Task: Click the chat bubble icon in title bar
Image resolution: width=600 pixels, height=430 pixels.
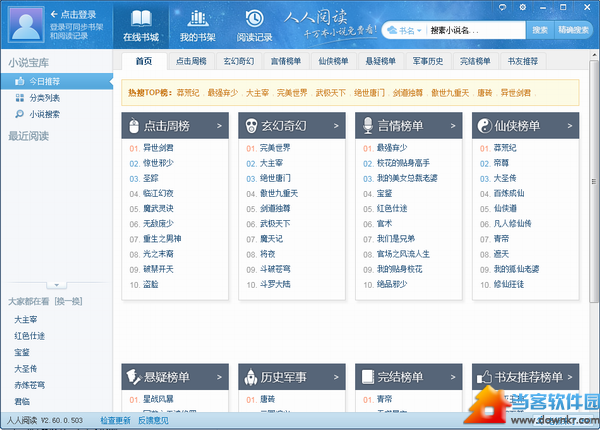Action: point(502,7)
